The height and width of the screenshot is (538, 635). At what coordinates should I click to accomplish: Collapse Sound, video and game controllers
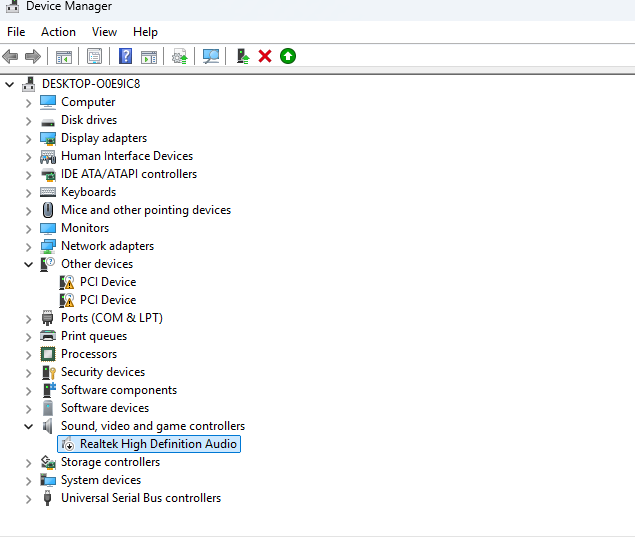(29, 426)
